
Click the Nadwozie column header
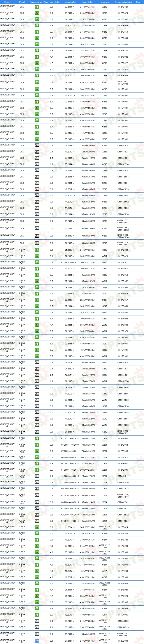tap(105, 2)
